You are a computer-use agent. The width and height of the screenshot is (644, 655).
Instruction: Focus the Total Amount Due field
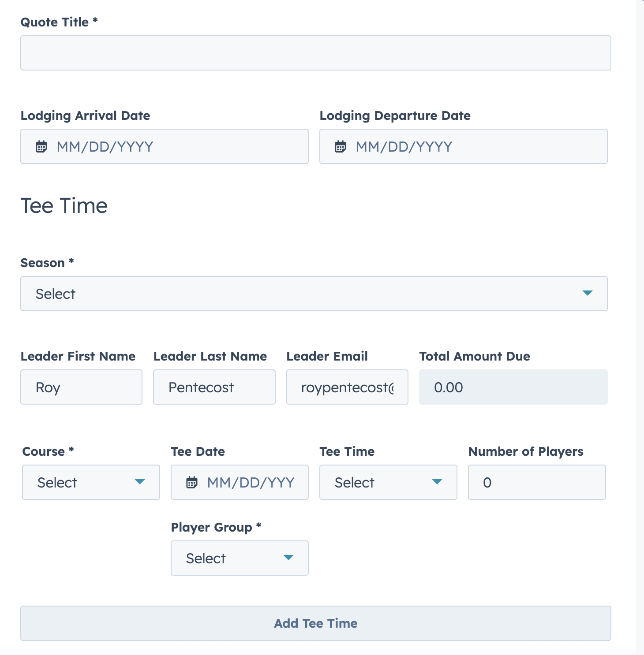513,387
